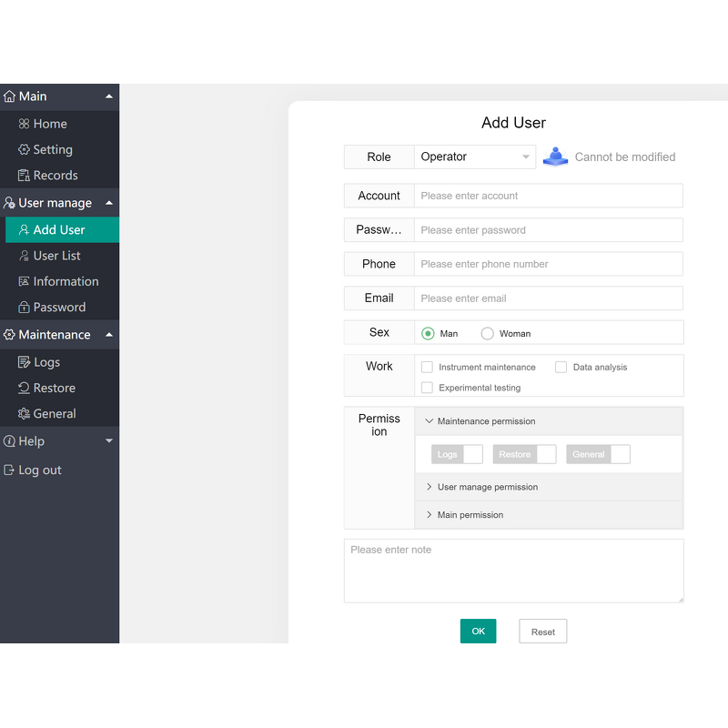Click the Password lock icon
728x728 pixels.
click(x=25, y=308)
